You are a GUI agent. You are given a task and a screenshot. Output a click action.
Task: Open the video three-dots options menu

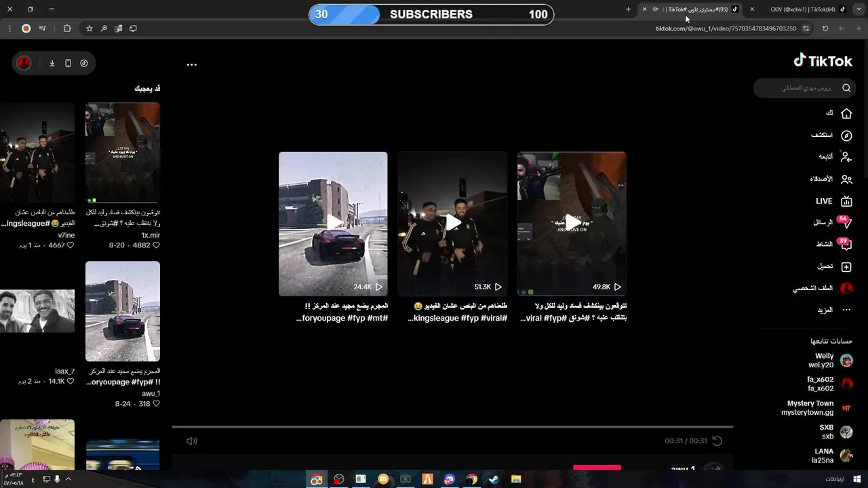pos(192,65)
